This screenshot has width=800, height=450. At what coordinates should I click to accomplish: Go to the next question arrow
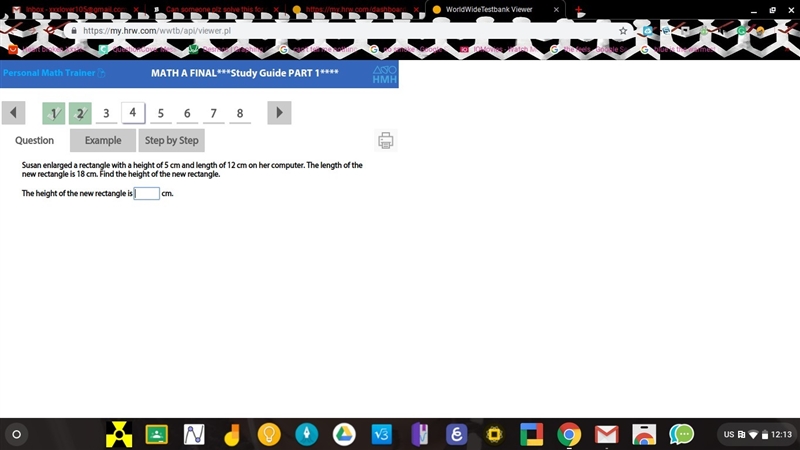[279, 113]
